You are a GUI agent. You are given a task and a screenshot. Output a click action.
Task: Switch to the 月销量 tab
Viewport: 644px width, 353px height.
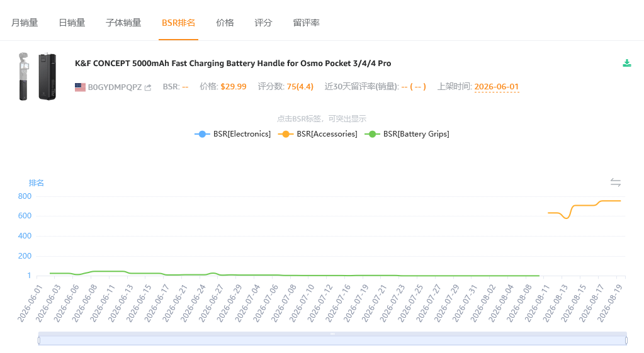25,23
